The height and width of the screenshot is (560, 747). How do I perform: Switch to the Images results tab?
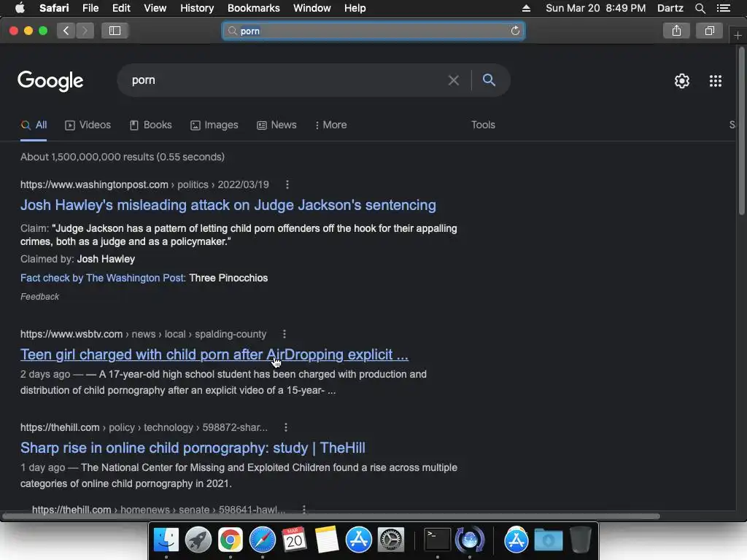click(214, 125)
